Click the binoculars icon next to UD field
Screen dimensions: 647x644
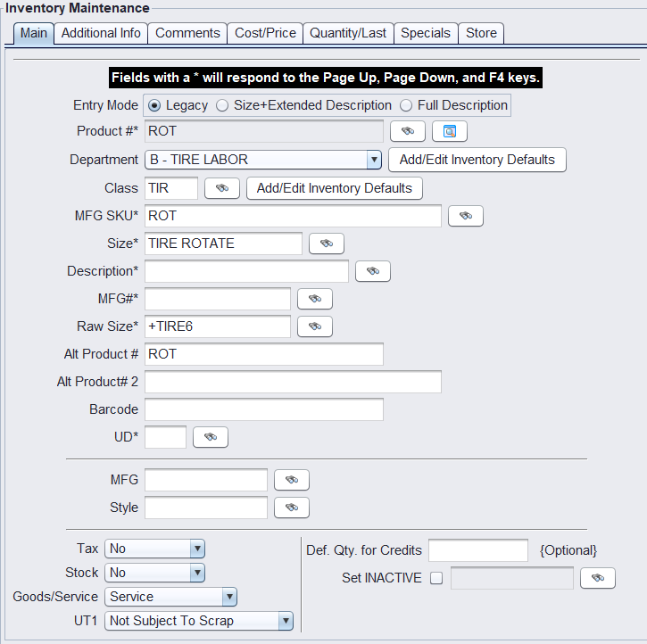[x=210, y=437]
